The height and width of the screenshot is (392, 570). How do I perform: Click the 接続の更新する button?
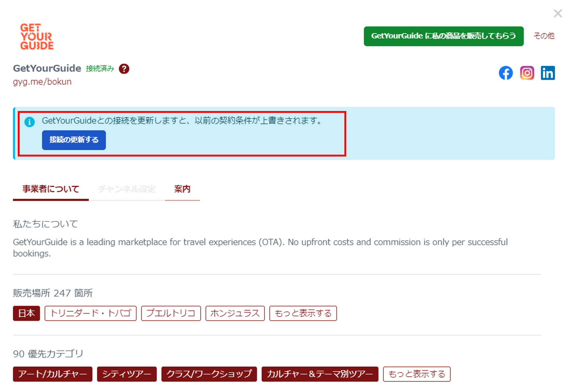coord(73,140)
